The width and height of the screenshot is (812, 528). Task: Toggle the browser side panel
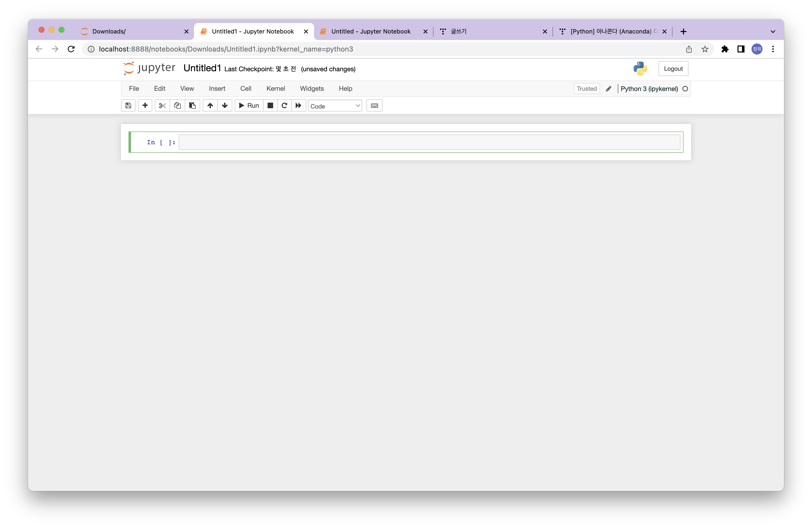pyautogui.click(x=741, y=49)
